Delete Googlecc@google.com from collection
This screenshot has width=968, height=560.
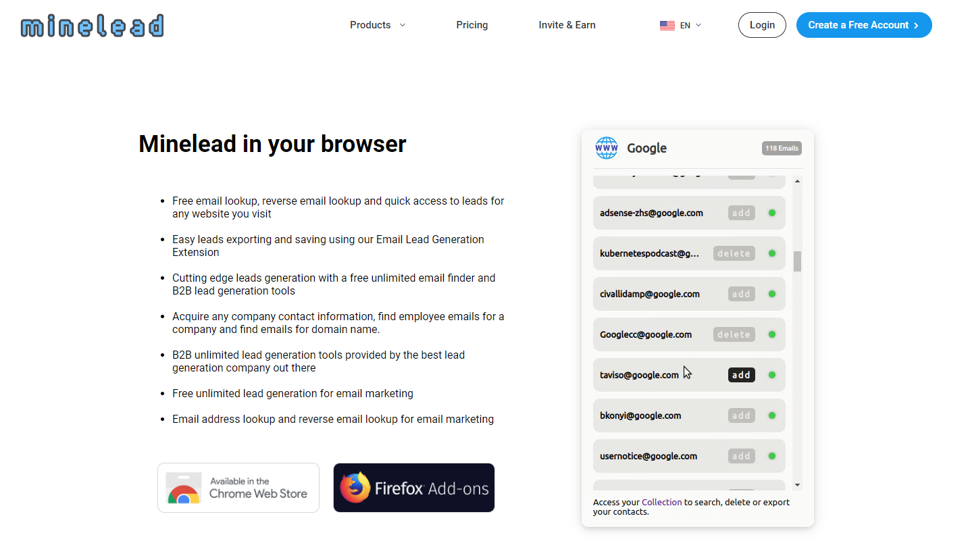(x=734, y=334)
